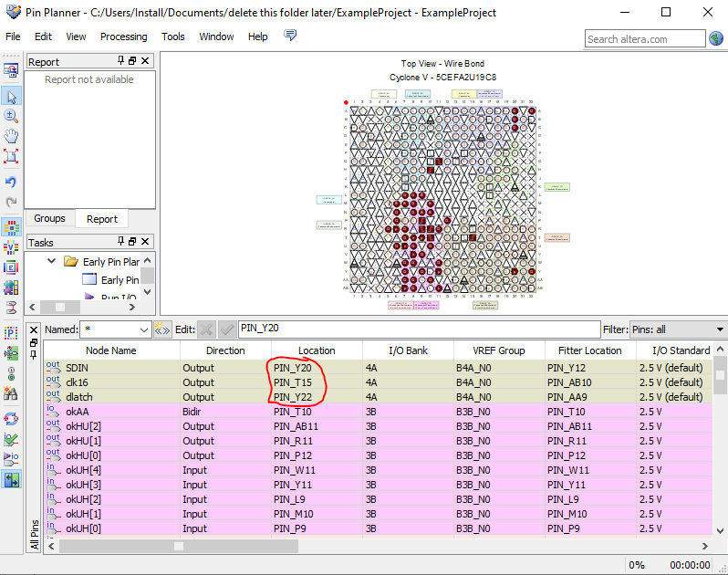Float the Tasks panel with undock button

132,242
